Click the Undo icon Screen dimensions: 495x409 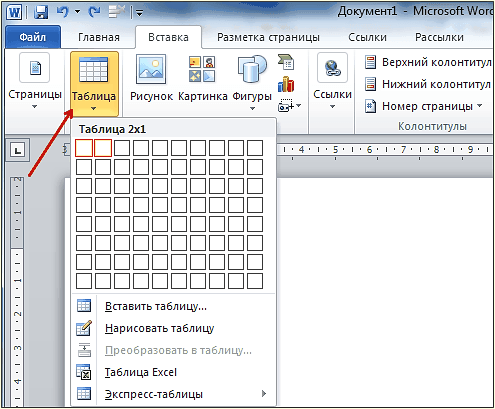pos(63,12)
